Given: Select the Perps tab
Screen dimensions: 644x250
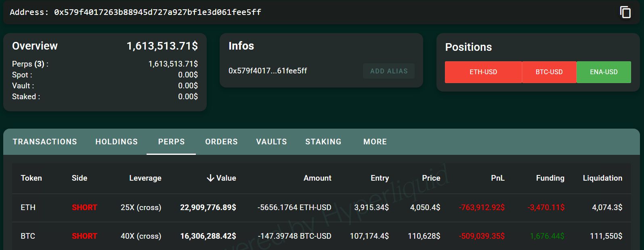Looking at the screenshot, I should point(171,142).
